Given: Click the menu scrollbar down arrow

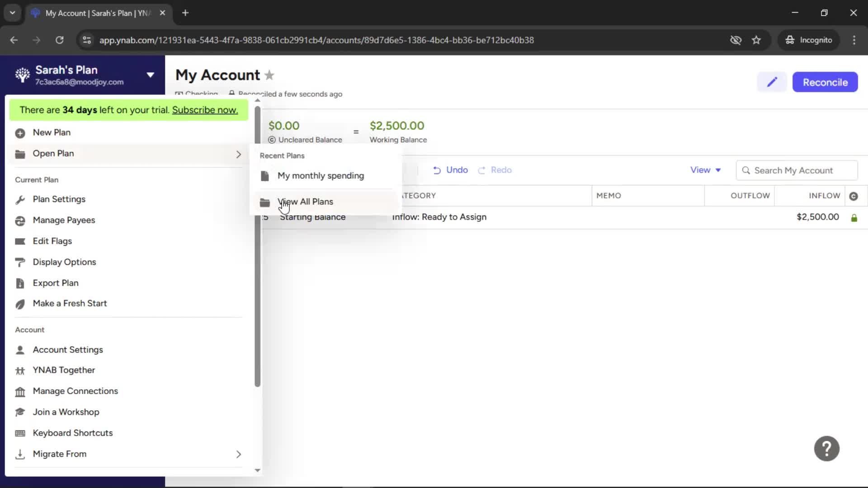Looking at the screenshot, I should coord(257,470).
